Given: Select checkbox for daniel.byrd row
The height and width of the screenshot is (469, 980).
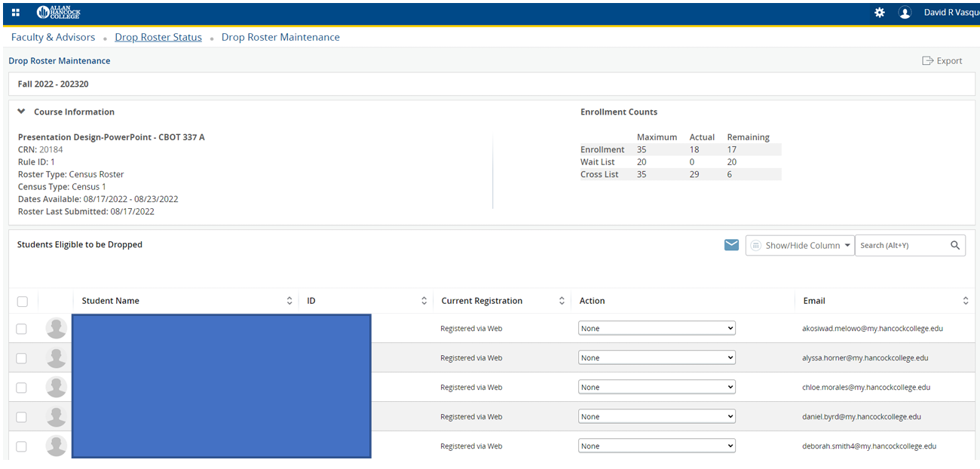Looking at the screenshot, I should (x=21, y=417).
